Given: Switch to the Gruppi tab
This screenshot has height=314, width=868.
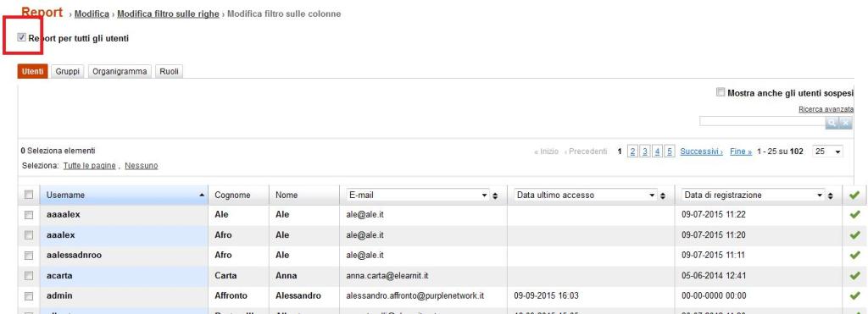Looking at the screenshot, I should pyautogui.click(x=68, y=71).
